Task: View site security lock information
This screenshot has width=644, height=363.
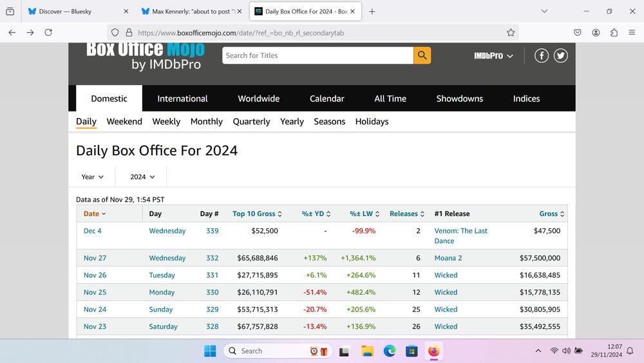Action: (x=129, y=32)
